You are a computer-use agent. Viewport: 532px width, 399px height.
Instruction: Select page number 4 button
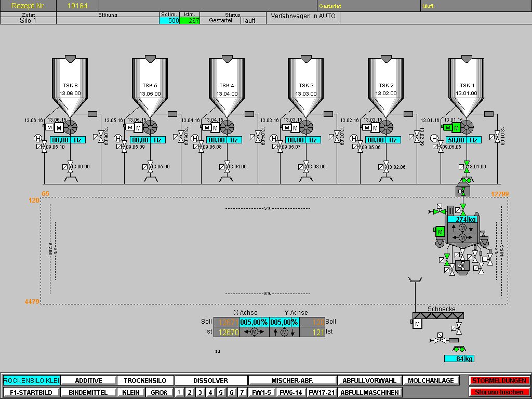click(210, 392)
